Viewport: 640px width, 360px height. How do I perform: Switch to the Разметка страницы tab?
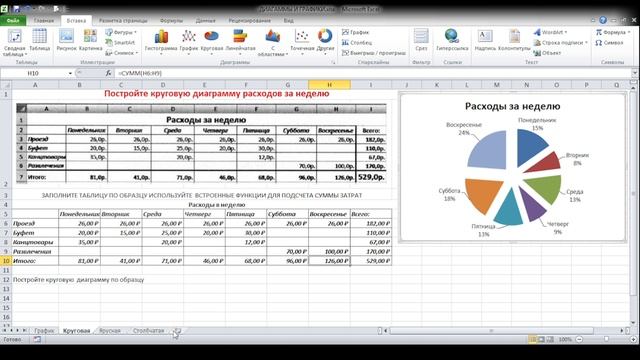[123, 20]
